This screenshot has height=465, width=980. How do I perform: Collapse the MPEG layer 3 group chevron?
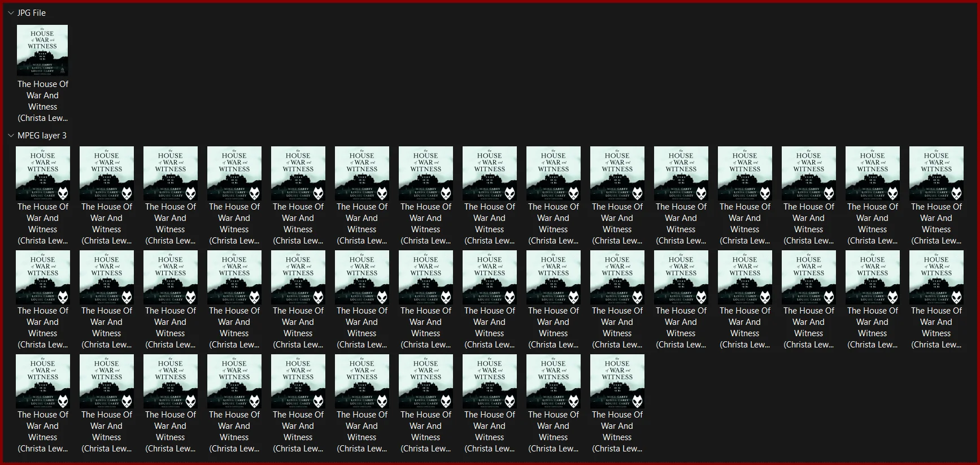click(x=11, y=136)
